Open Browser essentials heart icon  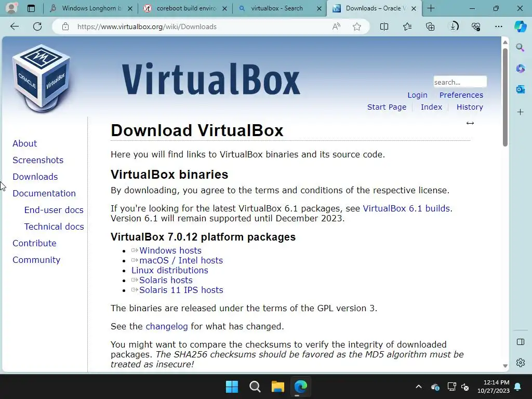tap(476, 26)
